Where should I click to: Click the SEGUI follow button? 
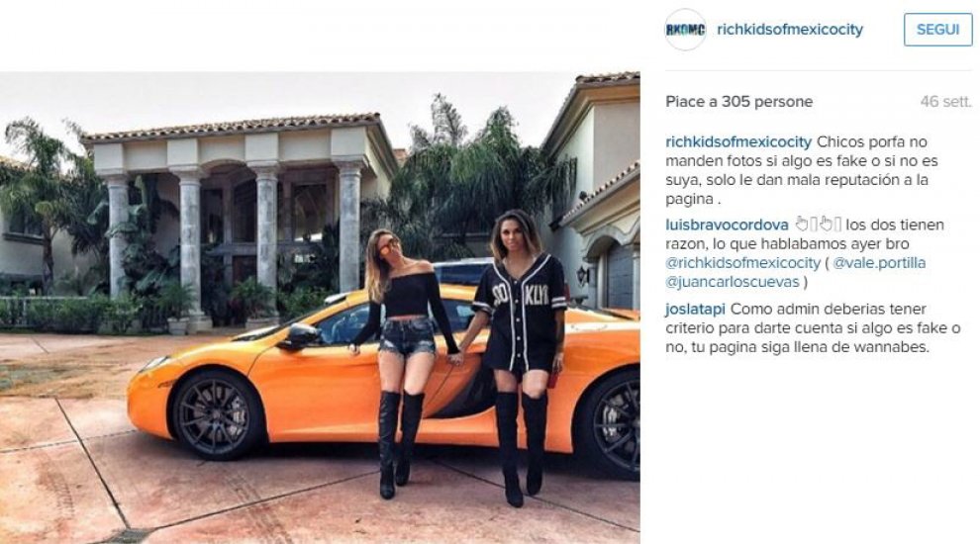pos(937,30)
